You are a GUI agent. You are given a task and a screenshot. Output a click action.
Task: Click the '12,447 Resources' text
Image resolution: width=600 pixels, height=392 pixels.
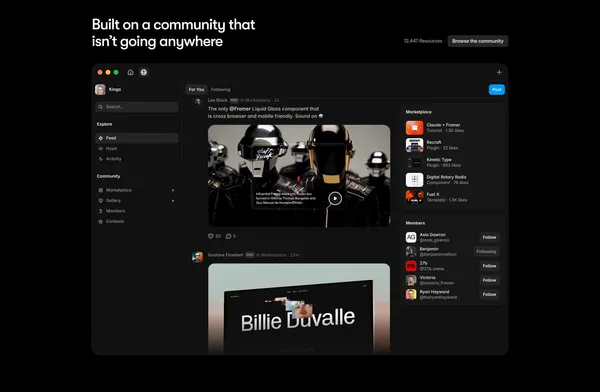pyautogui.click(x=423, y=41)
